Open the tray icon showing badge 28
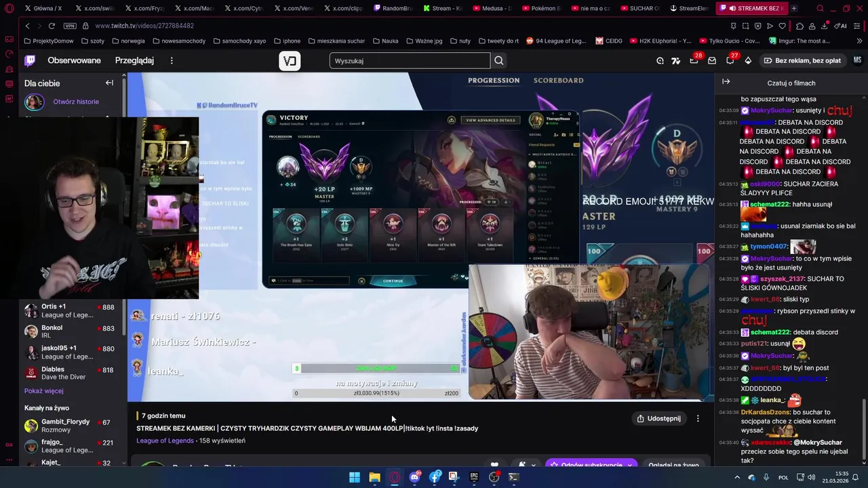 click(x=694, y=60)
